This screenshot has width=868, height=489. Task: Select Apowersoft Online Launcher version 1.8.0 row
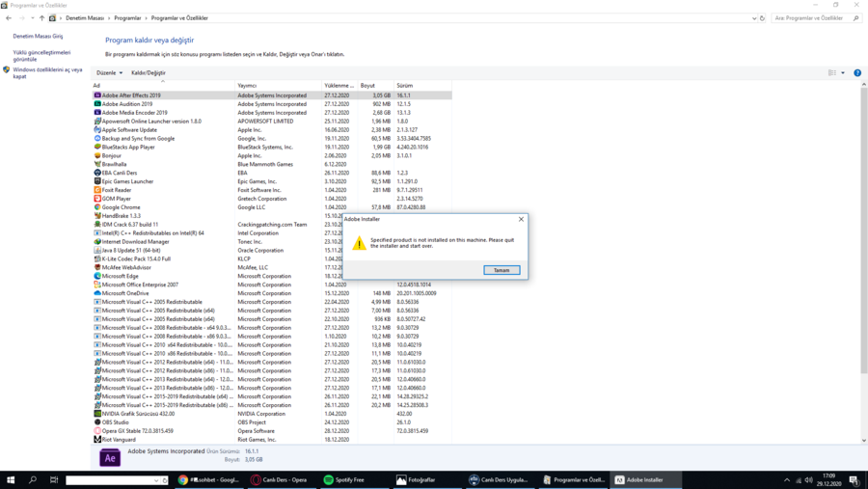pos(271,121)
